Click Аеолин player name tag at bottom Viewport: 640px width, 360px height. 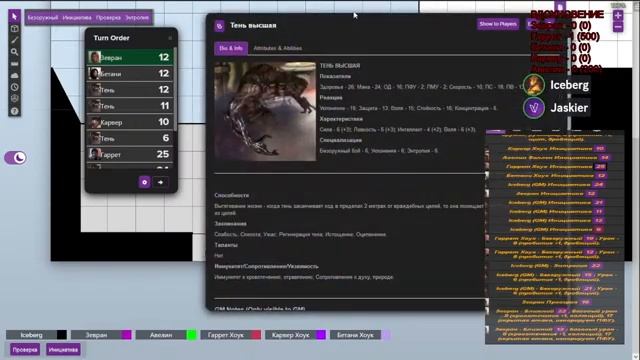[x=161, y=335]
